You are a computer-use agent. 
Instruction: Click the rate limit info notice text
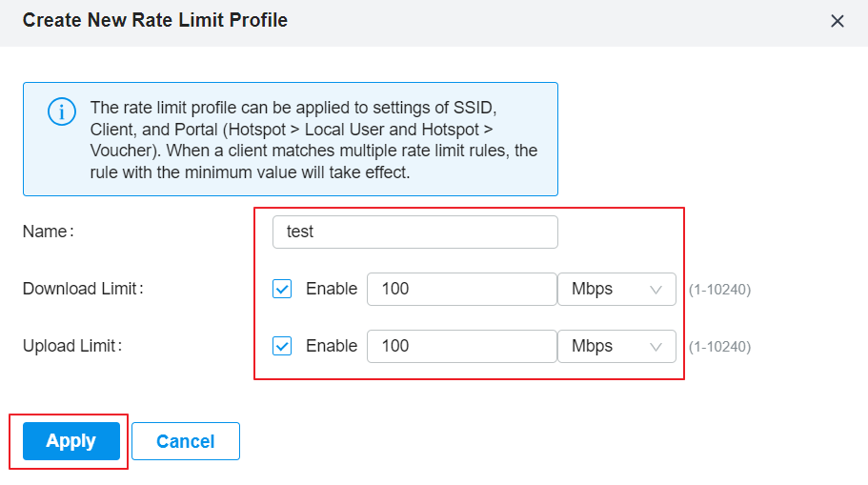tap(313, 139)
